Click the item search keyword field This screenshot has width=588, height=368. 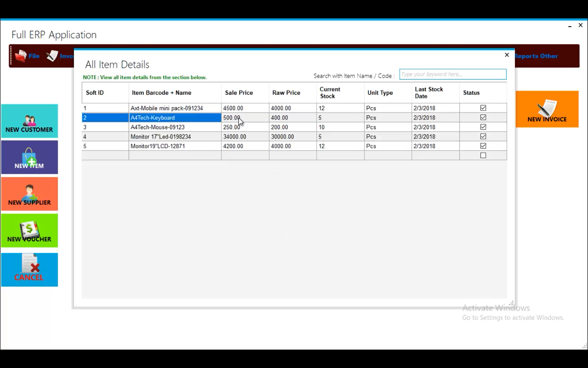pos(452,74)
